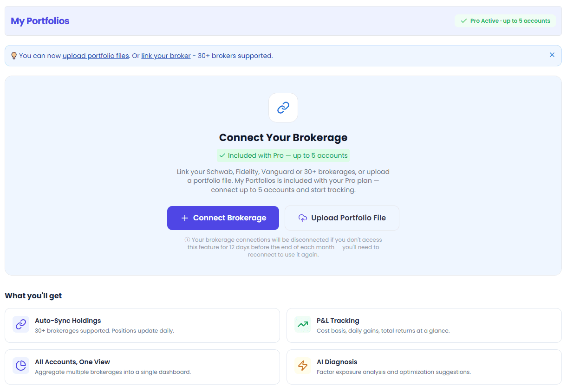The image size is (567, 392).
Task: Click the My Portfolios page title
Action: coord(40,21)
